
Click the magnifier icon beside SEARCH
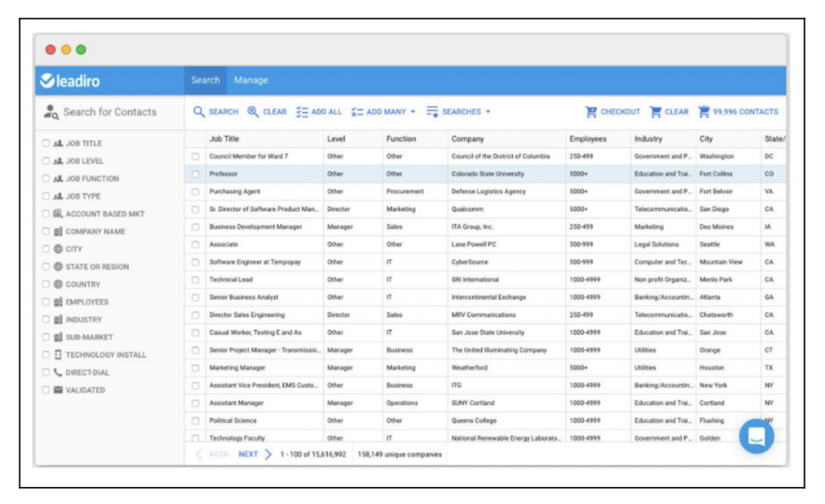[199, 112]
